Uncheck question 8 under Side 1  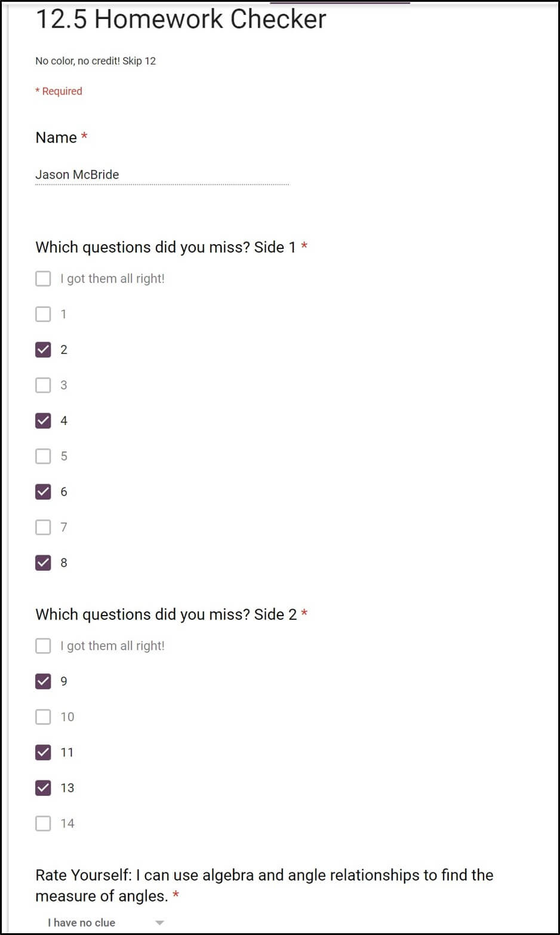[x=43, y=562]
